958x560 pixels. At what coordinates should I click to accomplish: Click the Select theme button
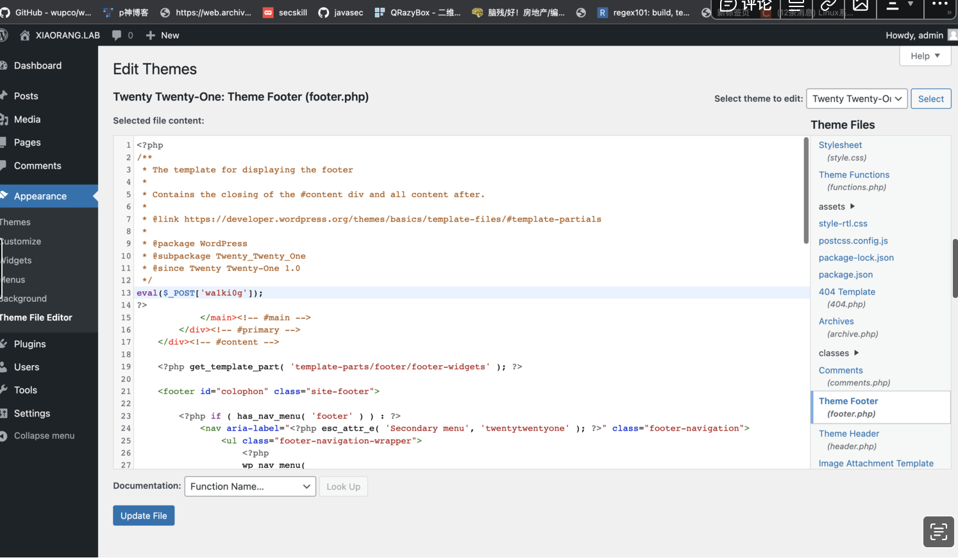pos(930,99)
